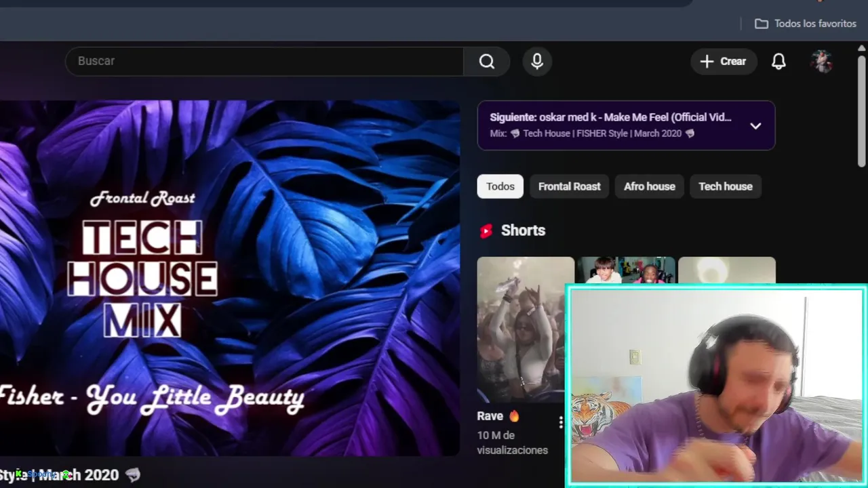Select the Frontal Roast filter chip
This screenshot has width=868, height=488.
(x=569, y=186)
